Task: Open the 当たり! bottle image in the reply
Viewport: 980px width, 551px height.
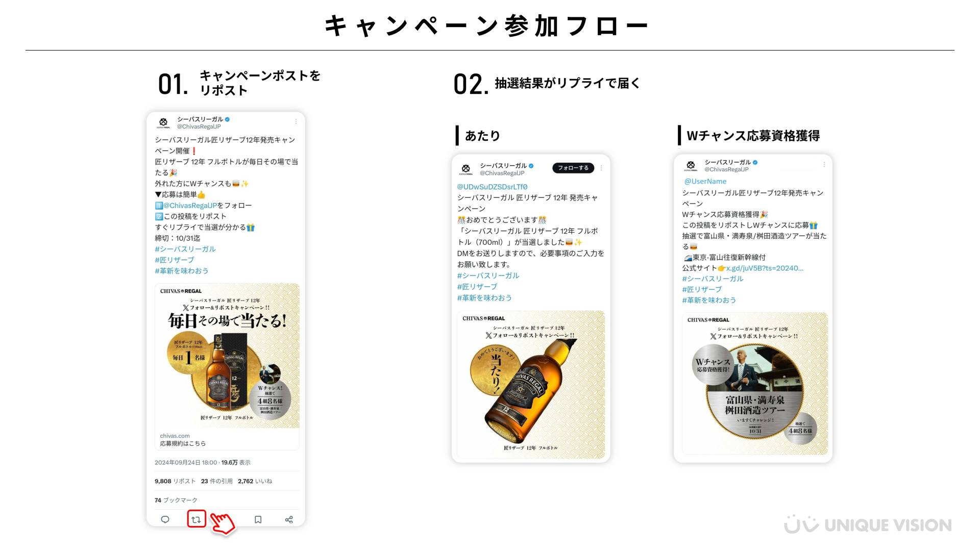Action: pos(531,384)
